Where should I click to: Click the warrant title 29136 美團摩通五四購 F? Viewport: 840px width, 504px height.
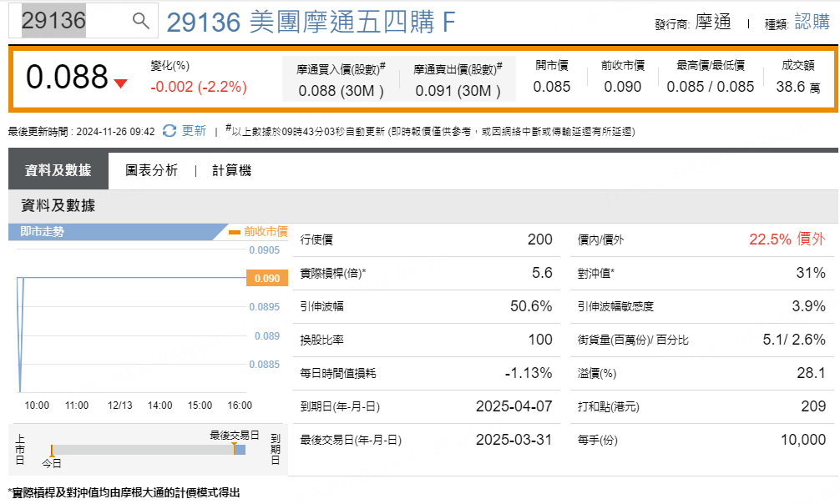[311, 23]
